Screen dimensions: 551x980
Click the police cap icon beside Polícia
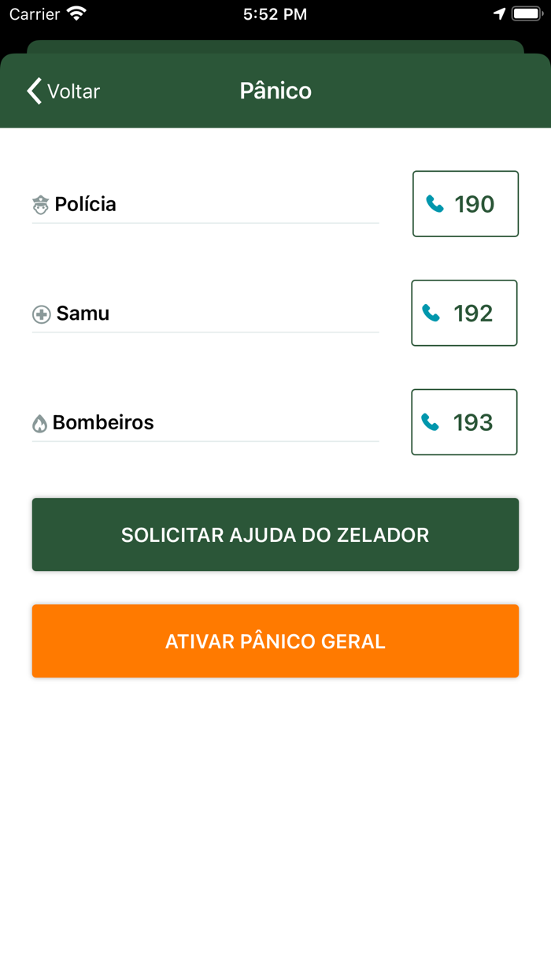tap(40, 204)
